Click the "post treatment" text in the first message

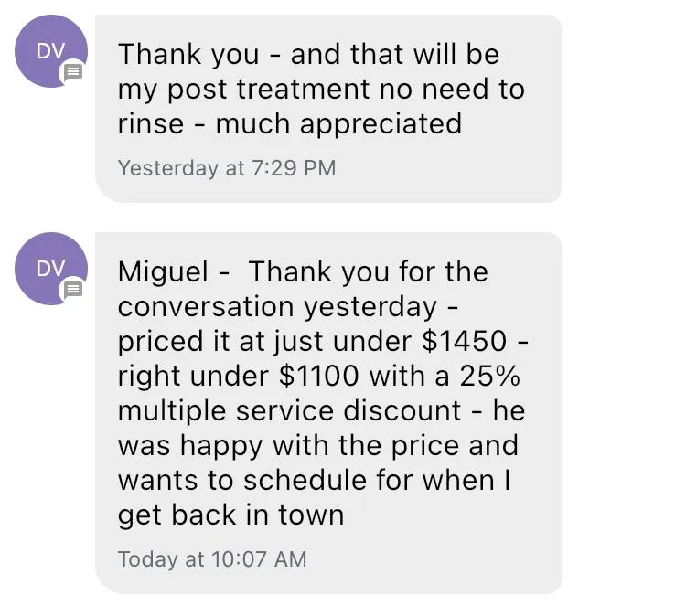pos(268,90)
